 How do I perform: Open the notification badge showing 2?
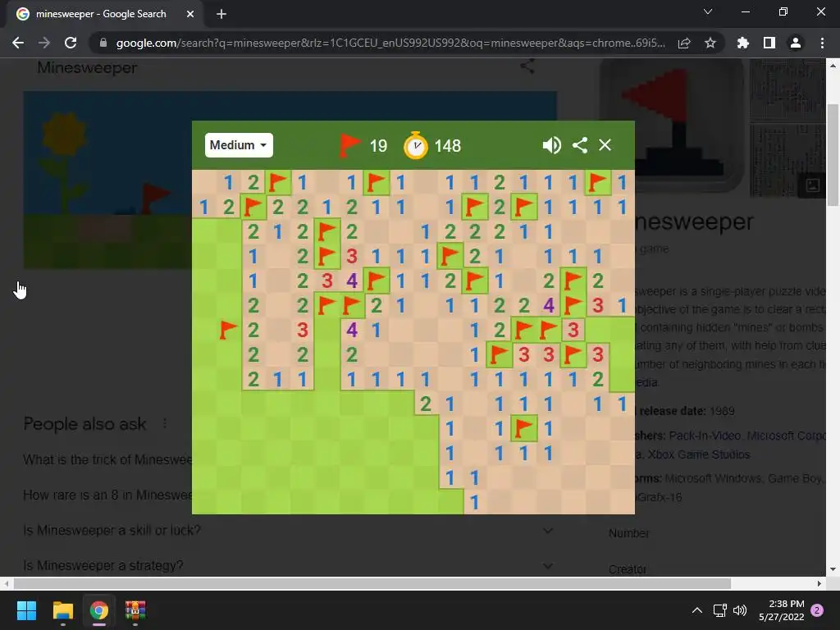817,610
